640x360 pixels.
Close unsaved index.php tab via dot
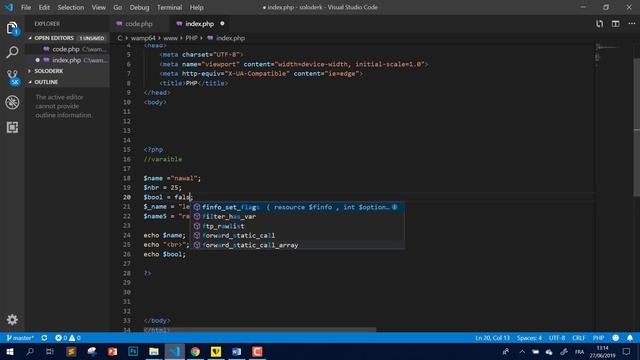[222, 24]
